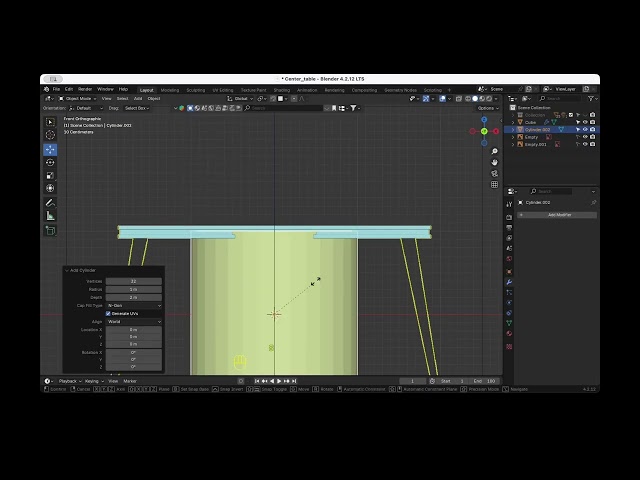Select the Move tool
Image resolution: width=640 pixels, height=480 pixels.
tap(50, 149)
